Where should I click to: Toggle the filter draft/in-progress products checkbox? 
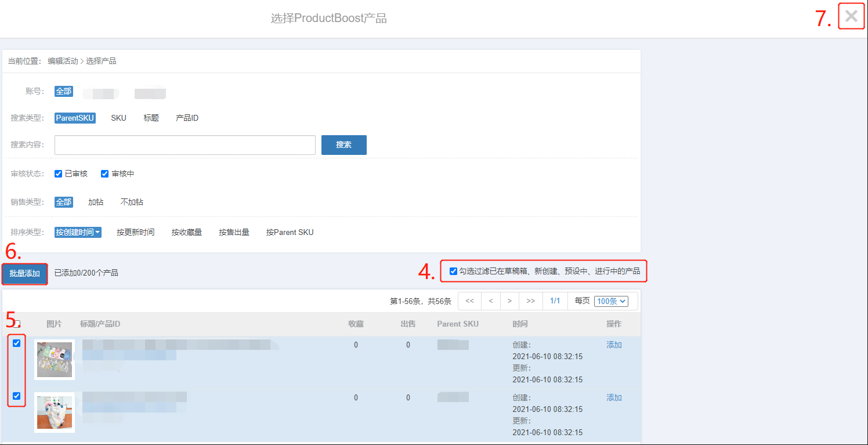pos(453,271)
